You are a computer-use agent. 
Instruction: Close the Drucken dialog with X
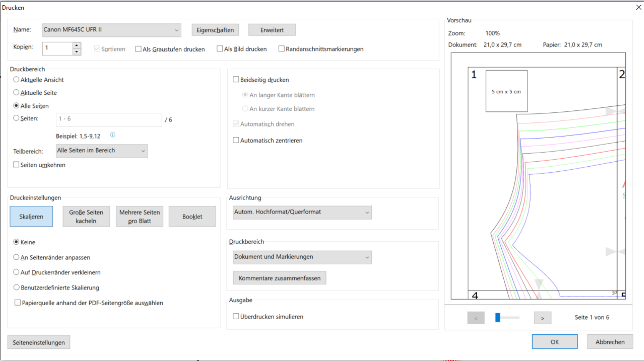coord(638,7)
